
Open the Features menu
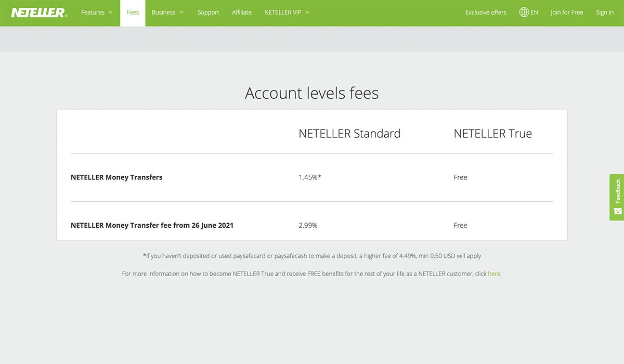[93, 12]
